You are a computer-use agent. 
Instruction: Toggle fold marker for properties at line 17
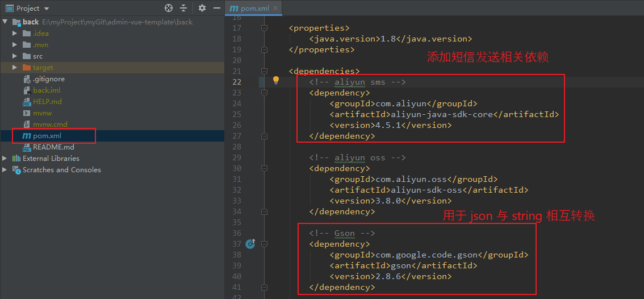pos(264,27)
